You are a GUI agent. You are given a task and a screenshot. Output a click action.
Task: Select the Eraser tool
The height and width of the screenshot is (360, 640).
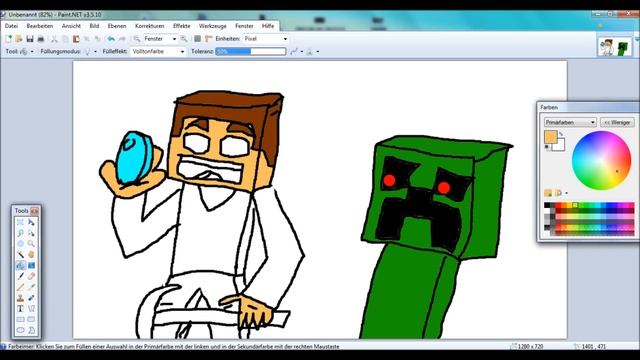click(x=31, y=276)
